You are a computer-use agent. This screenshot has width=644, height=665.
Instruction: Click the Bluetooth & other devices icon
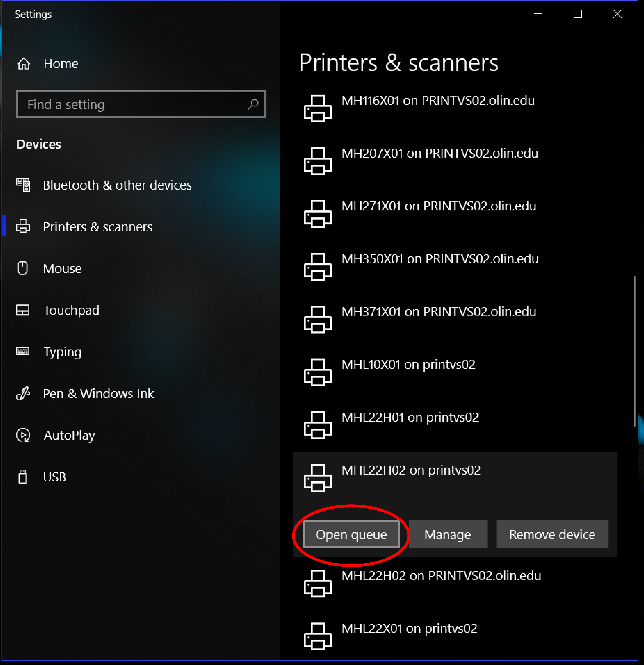pyautogui.click(x=23, y=185)
